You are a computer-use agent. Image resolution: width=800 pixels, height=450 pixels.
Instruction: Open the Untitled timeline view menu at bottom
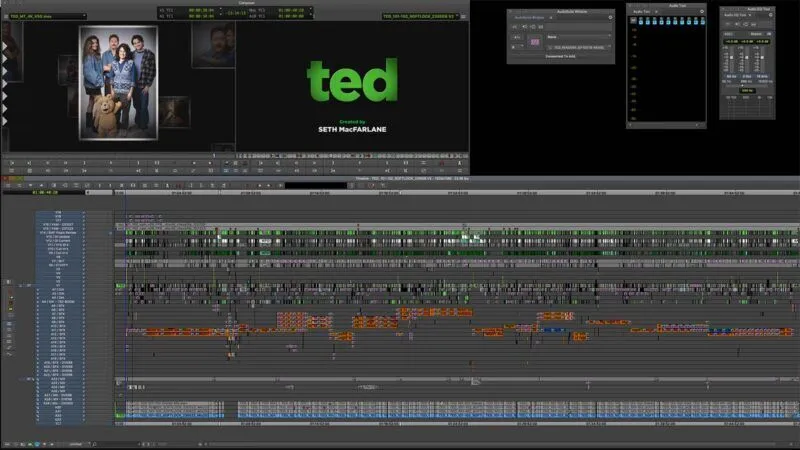click(x=79, y=444)
